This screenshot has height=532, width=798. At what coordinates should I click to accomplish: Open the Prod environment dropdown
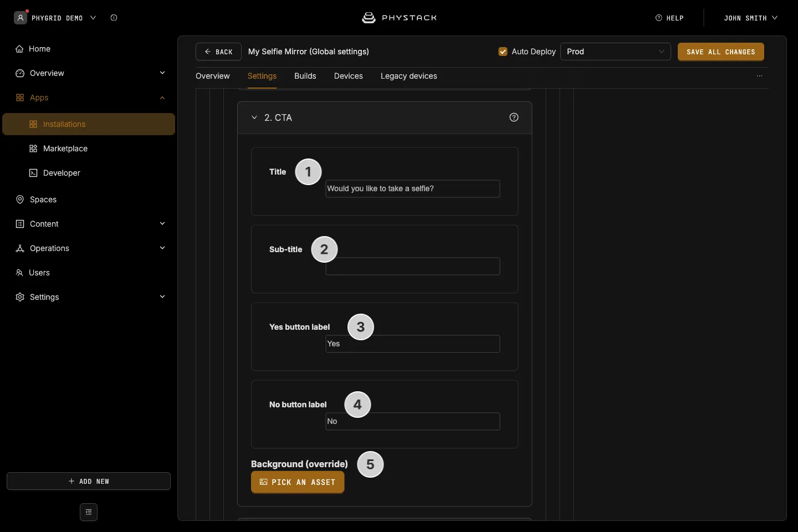616,52
